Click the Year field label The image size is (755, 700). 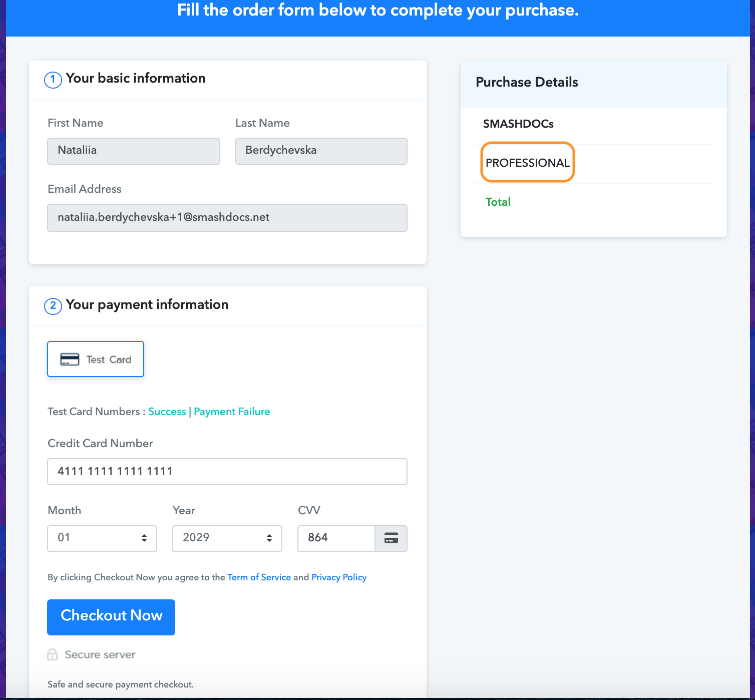pyautogui.click(x=184, y=510)
